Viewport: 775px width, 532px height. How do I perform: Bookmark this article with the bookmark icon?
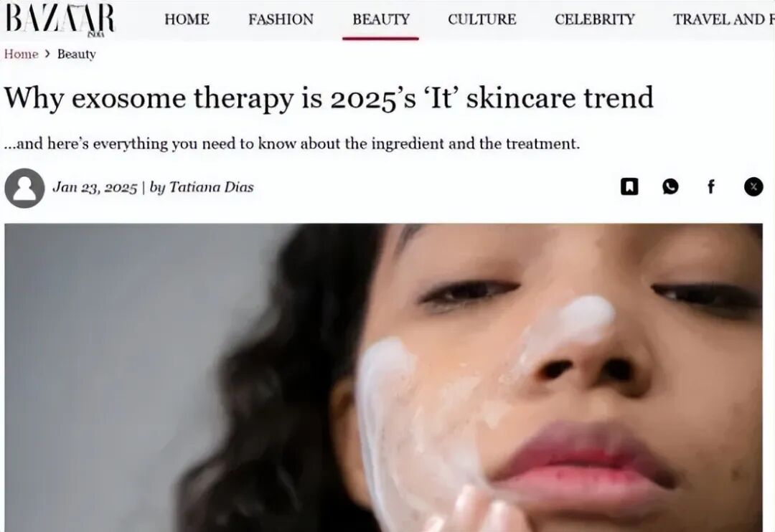[x=629, y=186]
